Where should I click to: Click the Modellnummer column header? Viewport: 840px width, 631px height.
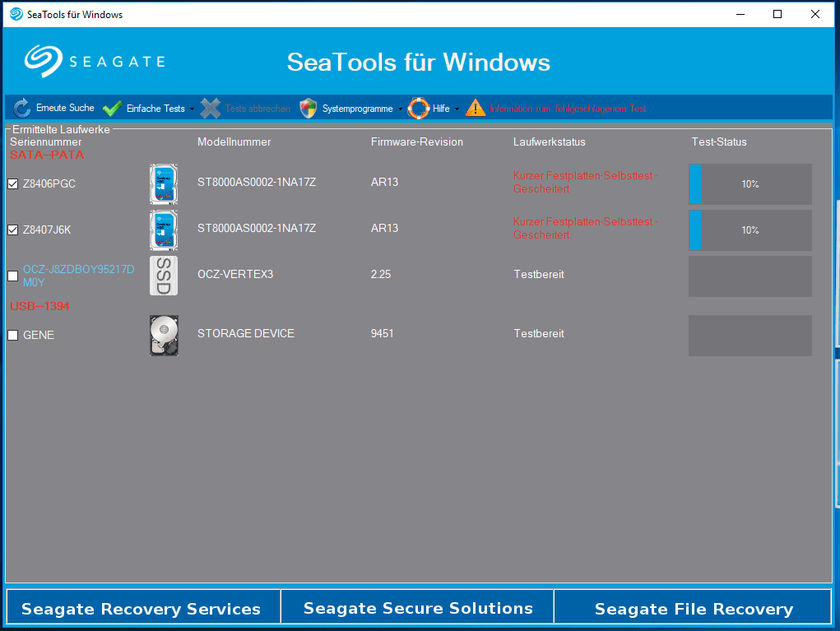point(234,142)
